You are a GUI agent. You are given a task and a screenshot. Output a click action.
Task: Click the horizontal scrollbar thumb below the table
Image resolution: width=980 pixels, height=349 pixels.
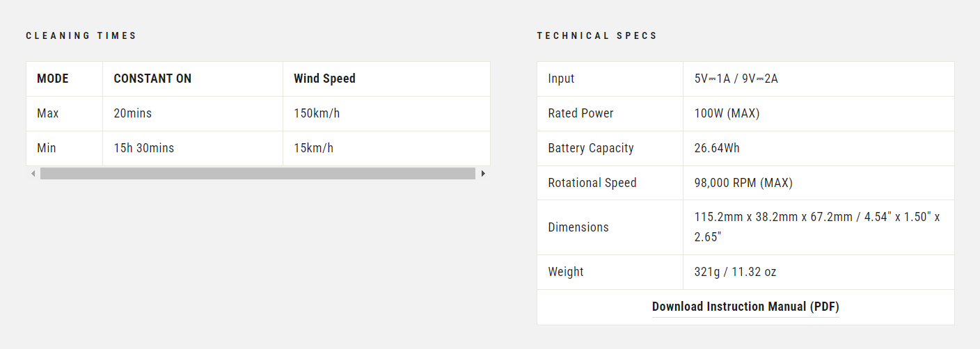(x=258, y=174)
